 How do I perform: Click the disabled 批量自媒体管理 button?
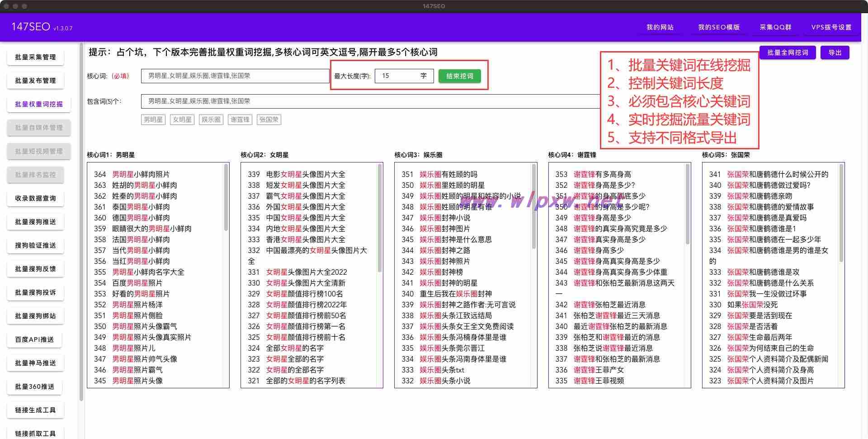pos(39,128)
